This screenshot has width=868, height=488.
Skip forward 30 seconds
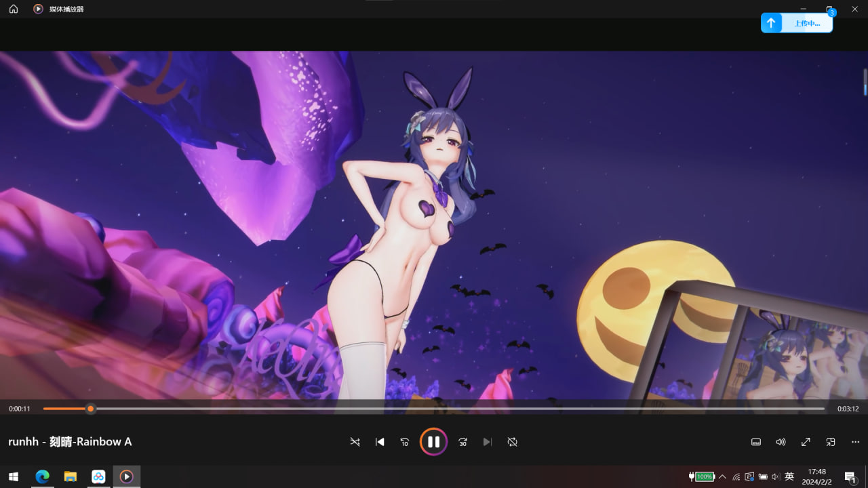(462, 442)
